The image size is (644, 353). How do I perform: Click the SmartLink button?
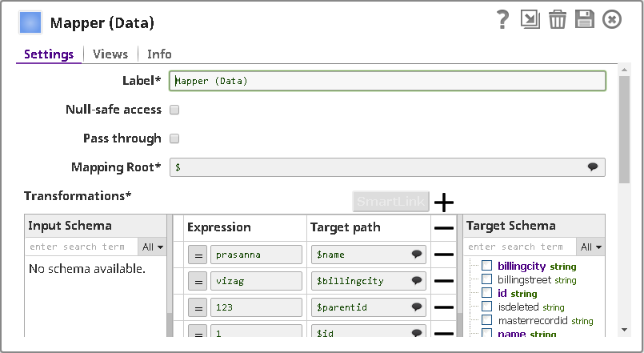(x=391, y=202)
